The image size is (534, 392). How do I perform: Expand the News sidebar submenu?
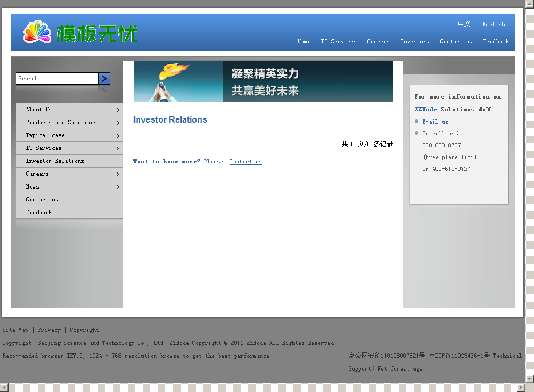[117, 187]
